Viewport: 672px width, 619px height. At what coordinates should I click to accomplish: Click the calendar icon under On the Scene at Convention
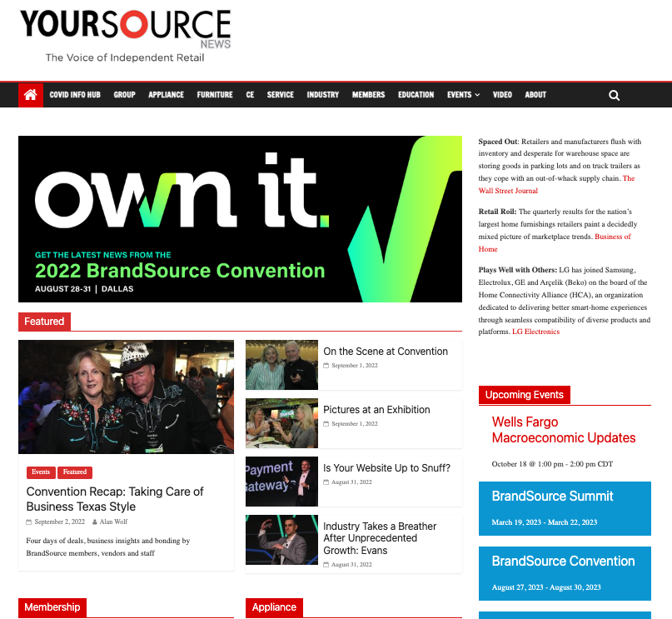pyautogui.click(x=328, y=365)
